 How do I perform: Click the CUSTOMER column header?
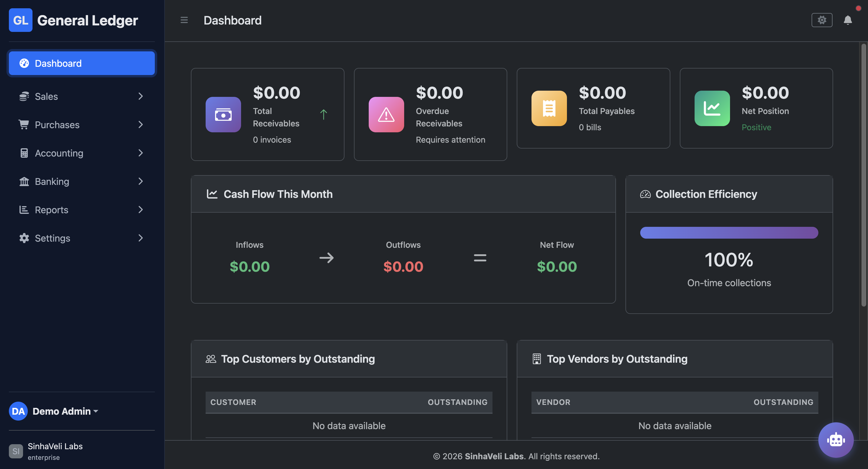click(x=233, y=402)
